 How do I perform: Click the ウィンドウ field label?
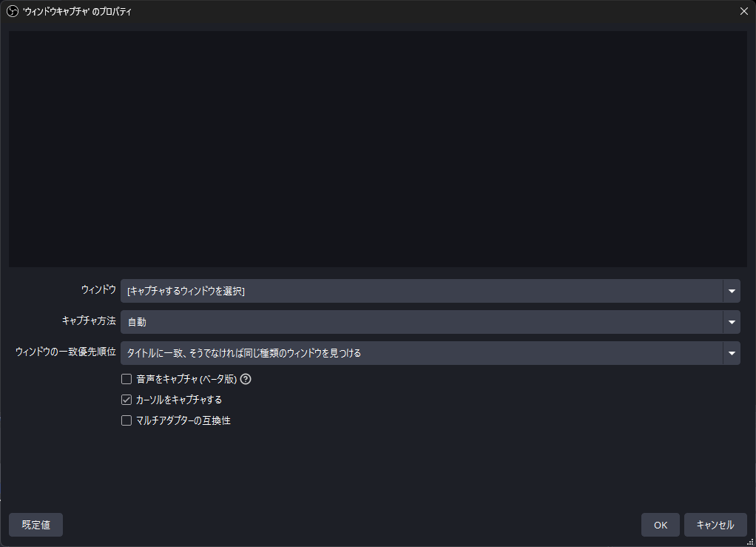click(x=98, y=289)
